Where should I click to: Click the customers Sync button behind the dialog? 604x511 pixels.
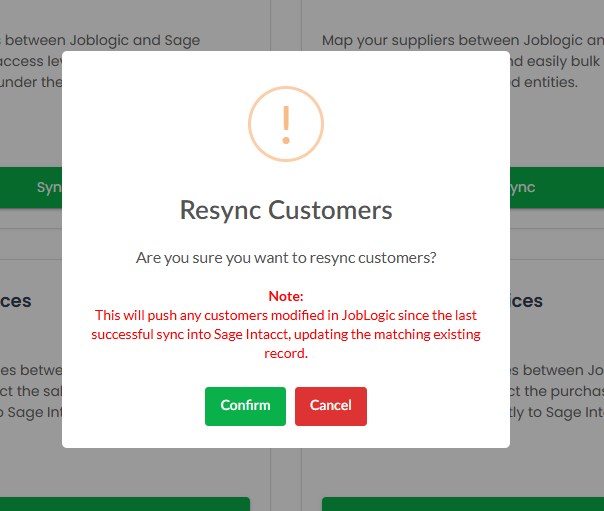pyautogui.click(x=31, y=188)
